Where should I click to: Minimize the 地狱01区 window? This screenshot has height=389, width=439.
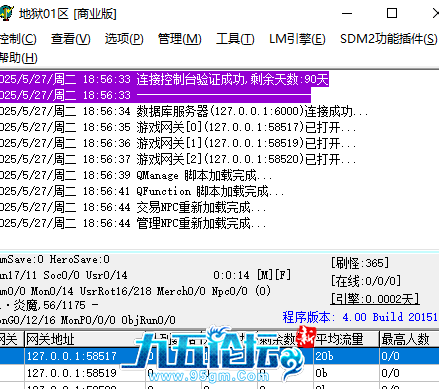[347, 13]
